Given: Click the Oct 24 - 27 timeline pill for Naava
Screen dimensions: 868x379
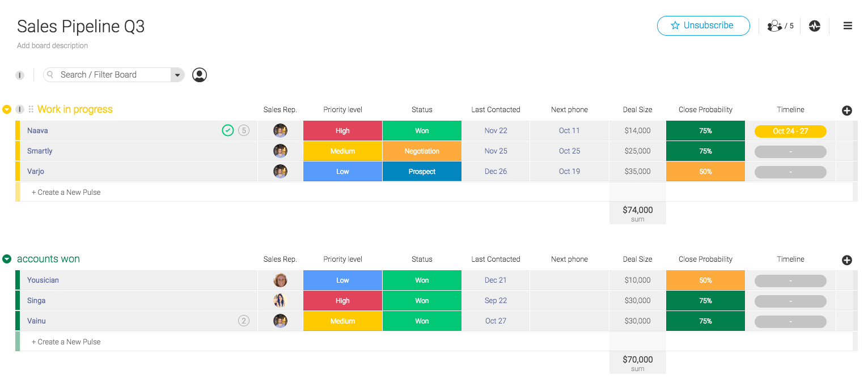Looking at the screenshot, I should click(x=790, y=130).
